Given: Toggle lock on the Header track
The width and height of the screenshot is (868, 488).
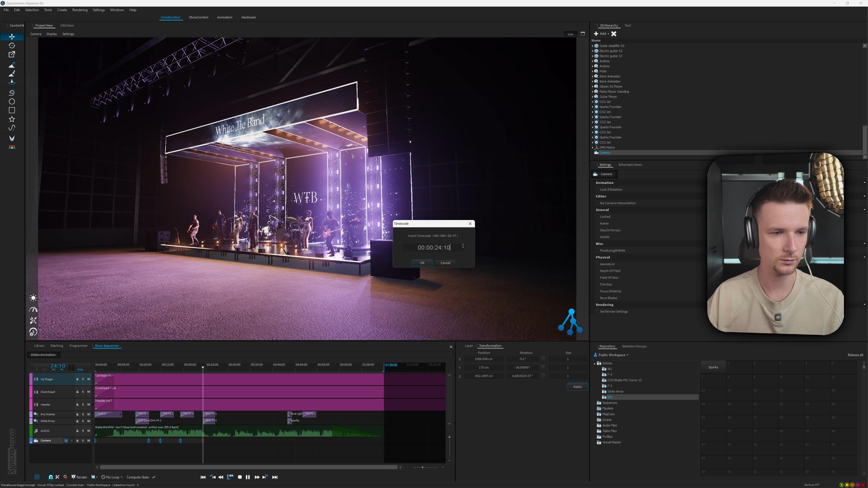Looking at the screenshot, I should tap(77, 404).
